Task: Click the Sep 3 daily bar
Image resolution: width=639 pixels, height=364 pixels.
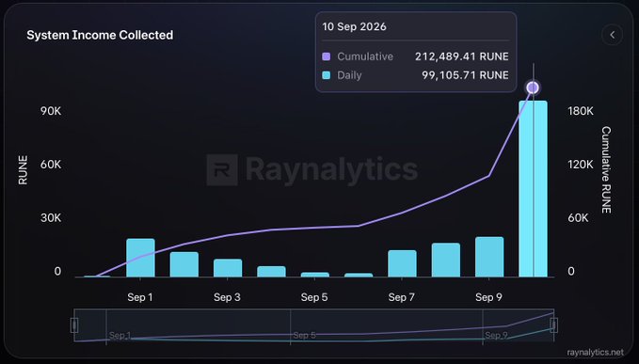Action: (228, 268)
